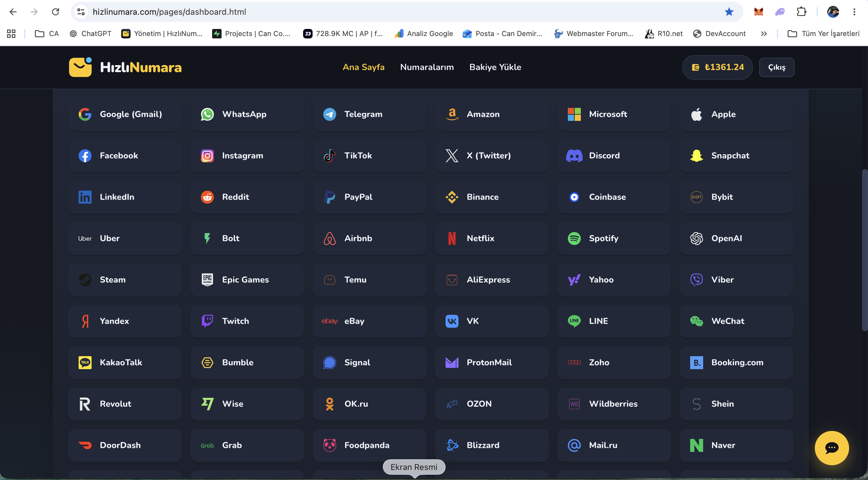Click the Telegram paper-plane icon
Screen dimensions: 868x480
(329, 114)
